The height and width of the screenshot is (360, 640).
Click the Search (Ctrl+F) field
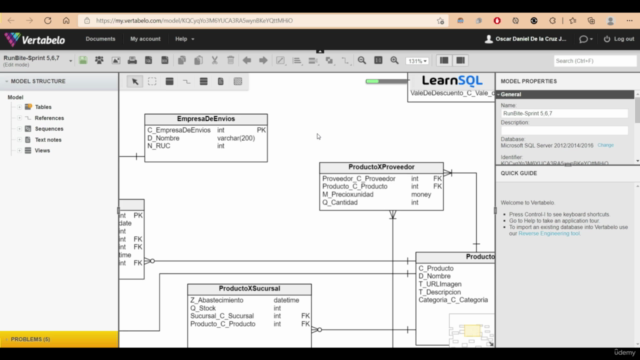pyautogui.click(x=595, y=61)
